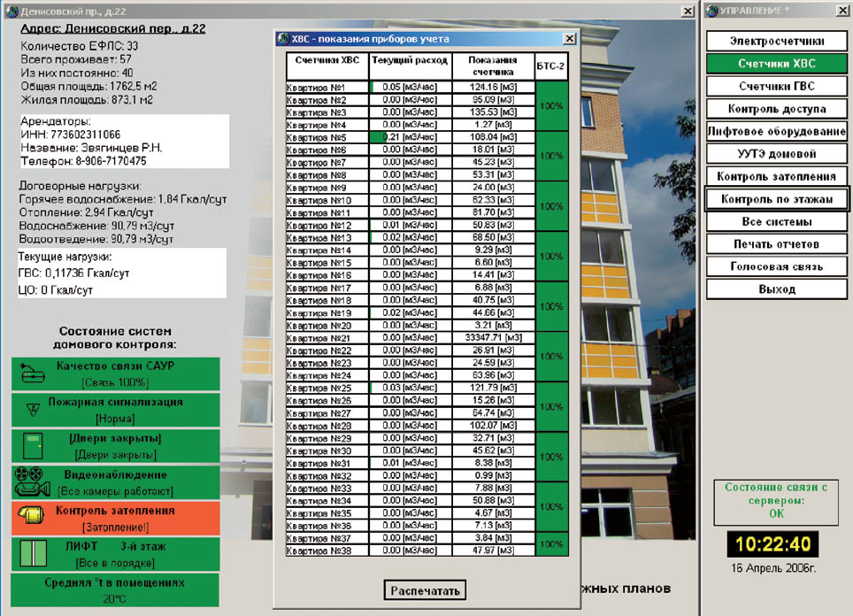Image resolution: width=853 pixels, height=616 pixels.
Task: Select Контроль по этажам
Action: point(777,199)
